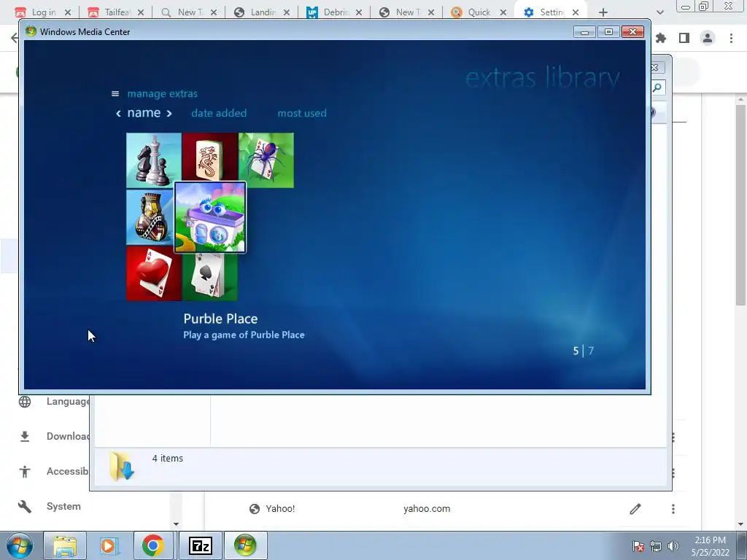
Task: Open the Mahjong Titans game tile
Action: pos(209,157)
